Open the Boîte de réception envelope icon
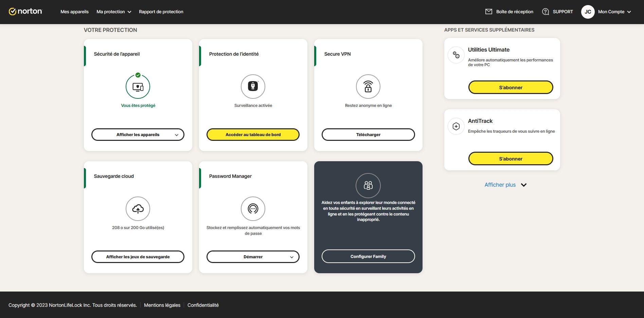 click(489, 12)
